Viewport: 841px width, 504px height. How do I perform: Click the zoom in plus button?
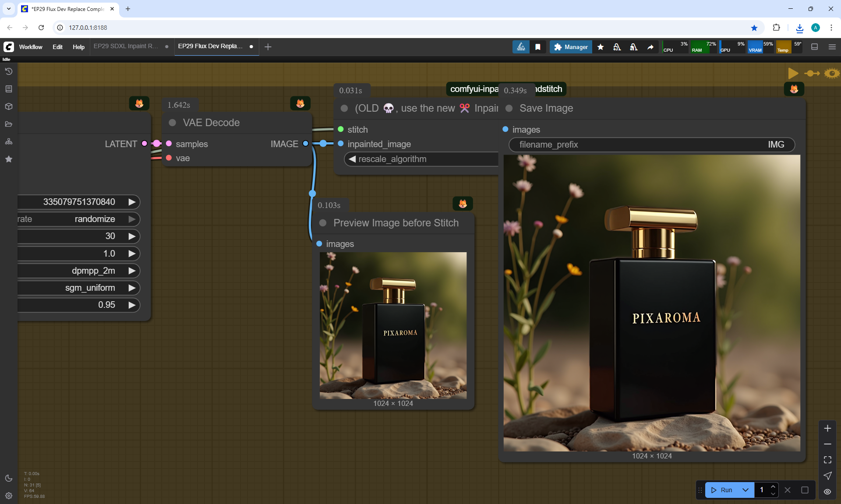tap(827, 428)
